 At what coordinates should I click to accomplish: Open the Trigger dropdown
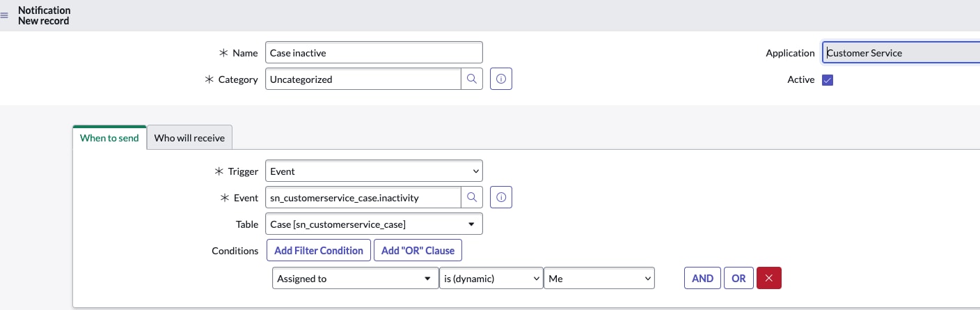click(374, 171)
